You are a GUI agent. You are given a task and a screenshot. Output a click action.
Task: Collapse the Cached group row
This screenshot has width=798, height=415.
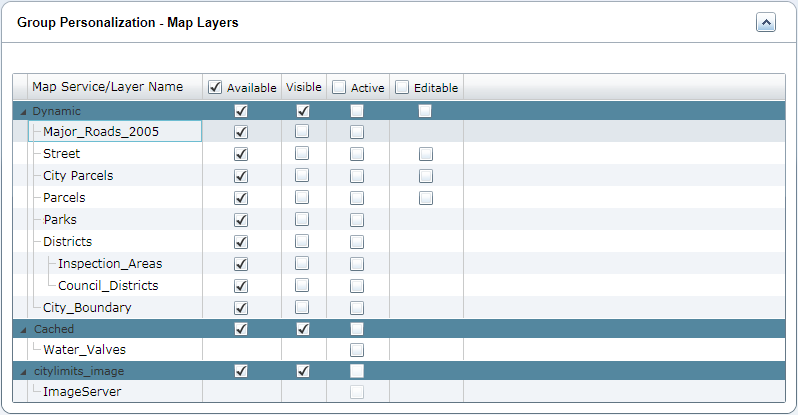[24, 329]
